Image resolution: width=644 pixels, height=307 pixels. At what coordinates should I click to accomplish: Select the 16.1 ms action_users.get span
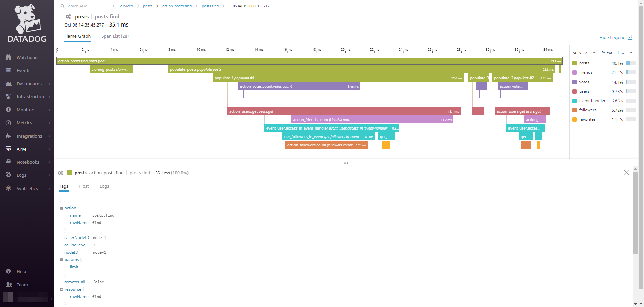[x=344, y=111]
